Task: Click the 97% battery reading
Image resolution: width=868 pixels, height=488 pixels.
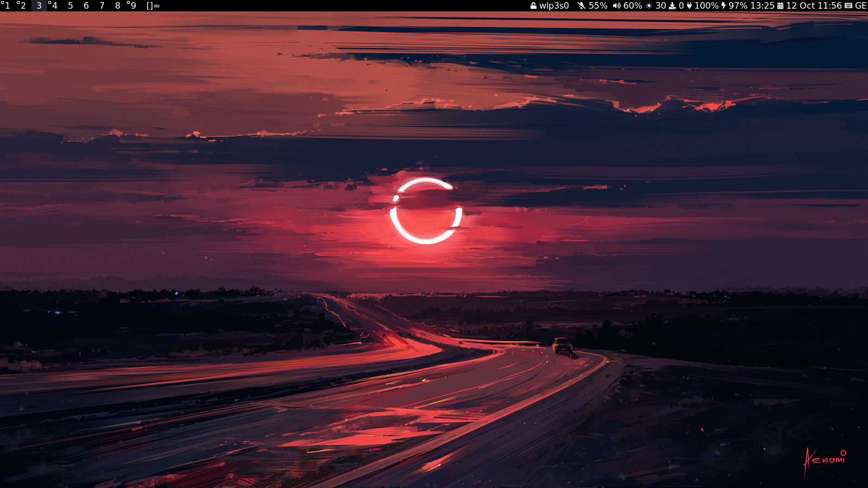Action: tap(738, 5)
